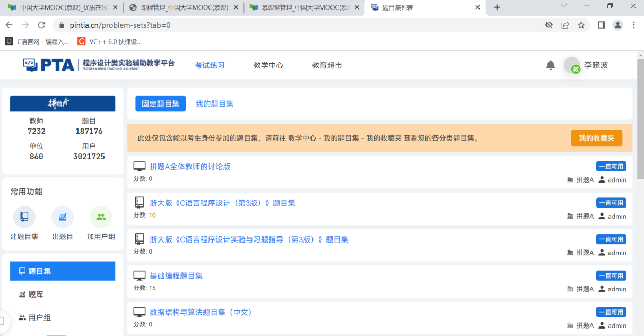644x336 pixels.
Task: Click the notification bell icon
Action: (x=551, y=65)
